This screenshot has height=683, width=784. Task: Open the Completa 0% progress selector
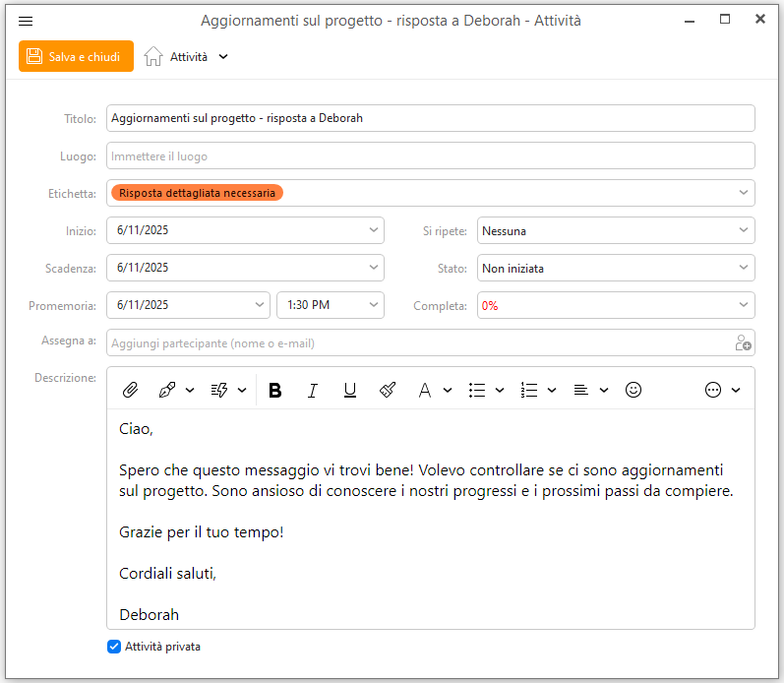coord(616,305)
